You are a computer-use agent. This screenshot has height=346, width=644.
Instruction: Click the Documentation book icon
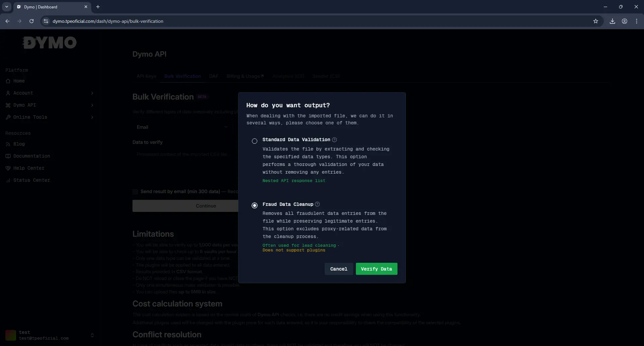[8, 156]
